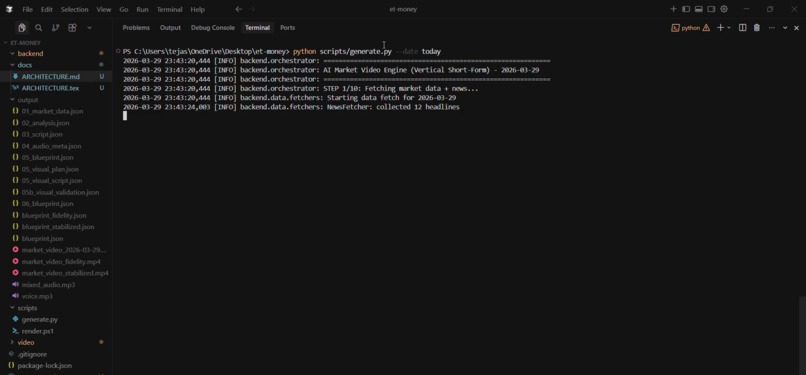Click the application logo in title bar
The width and height of the screenshot is (806, 375).
coord(9,9)
